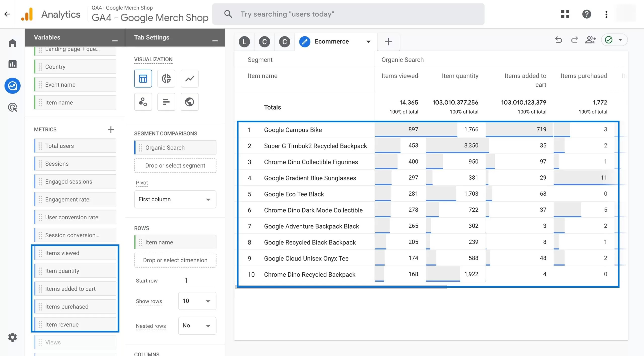Image resolution: width=644 pixels, height=356 pixels.
Task: Select the Item revenue metric
Action: coord(75,324)
